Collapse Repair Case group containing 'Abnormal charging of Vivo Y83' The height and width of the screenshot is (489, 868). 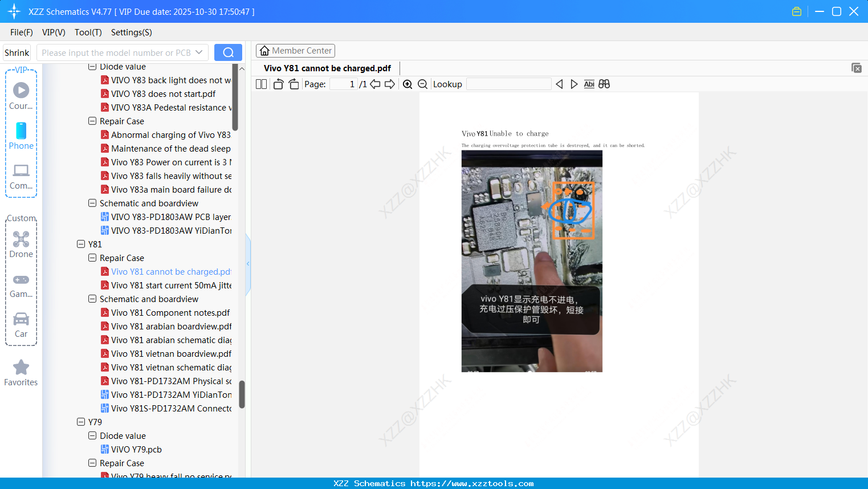92,121
